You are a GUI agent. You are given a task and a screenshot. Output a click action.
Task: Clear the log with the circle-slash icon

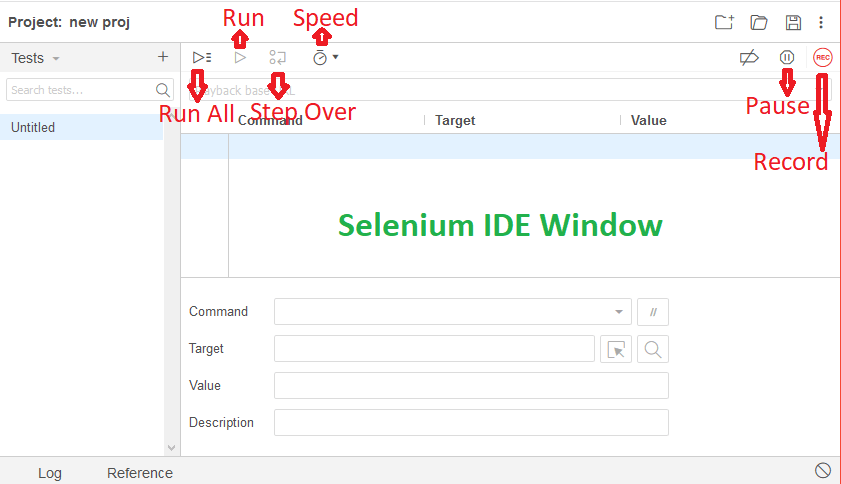[x=823, y=471]
